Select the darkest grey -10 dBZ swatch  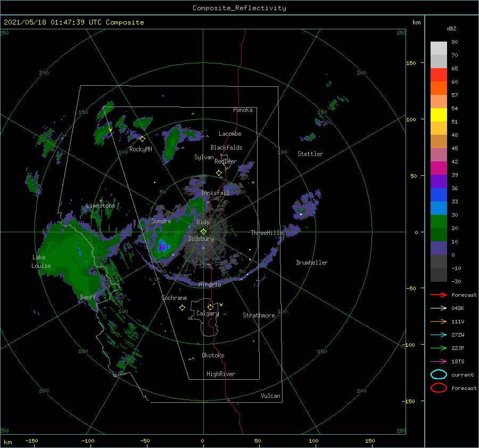[439, 274]
